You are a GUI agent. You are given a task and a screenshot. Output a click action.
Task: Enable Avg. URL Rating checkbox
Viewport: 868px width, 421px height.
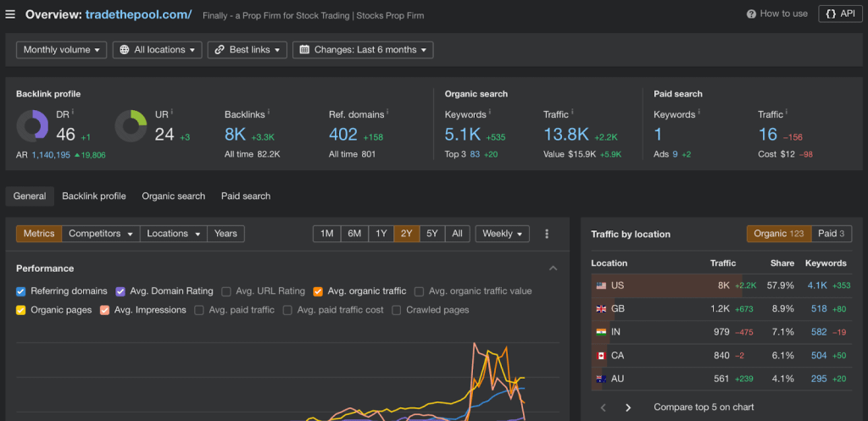225,291
